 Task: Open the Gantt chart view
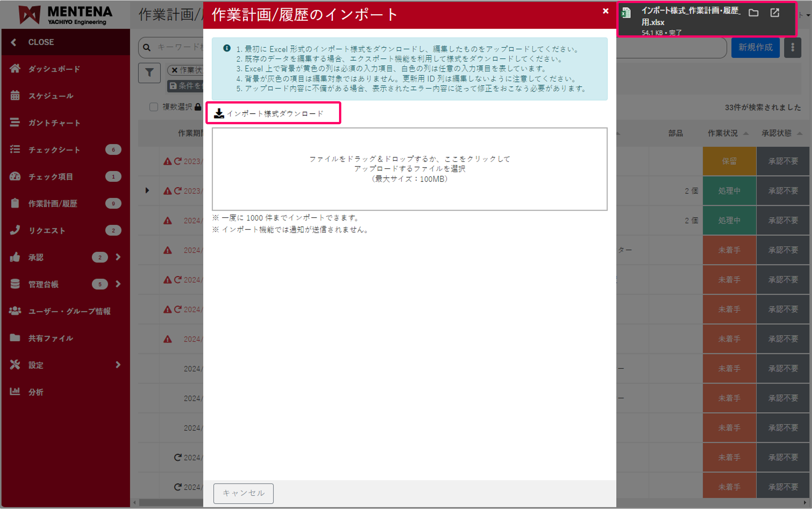click(54, 123)
